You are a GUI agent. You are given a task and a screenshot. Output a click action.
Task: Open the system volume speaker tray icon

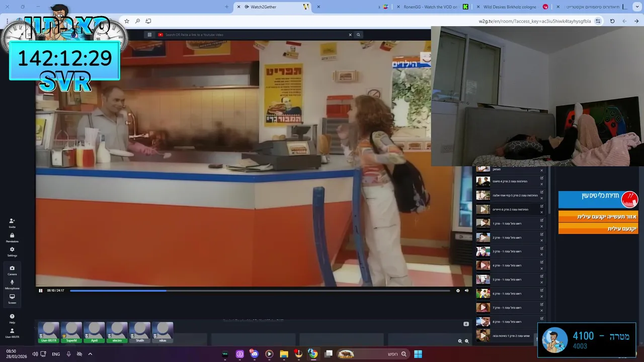[x=35, y=354]
